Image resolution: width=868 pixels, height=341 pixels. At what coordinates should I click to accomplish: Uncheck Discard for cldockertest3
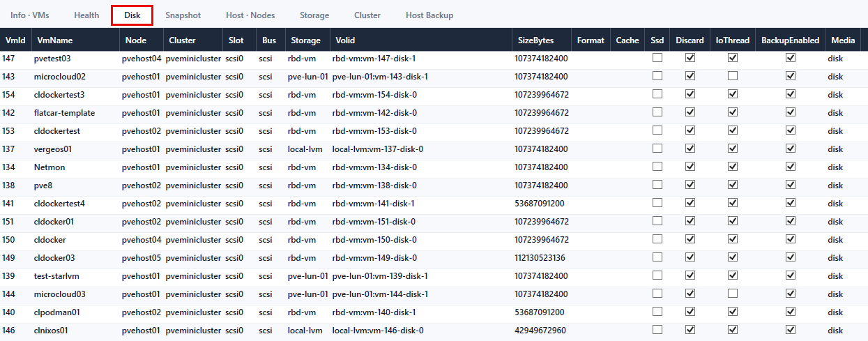690,94
